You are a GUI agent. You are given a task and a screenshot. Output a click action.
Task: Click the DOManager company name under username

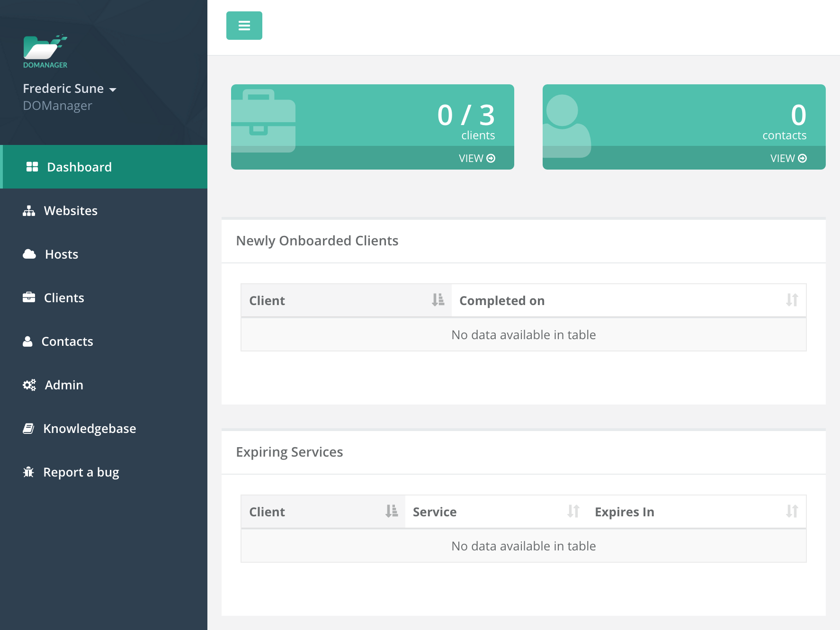tap(57, 106)
